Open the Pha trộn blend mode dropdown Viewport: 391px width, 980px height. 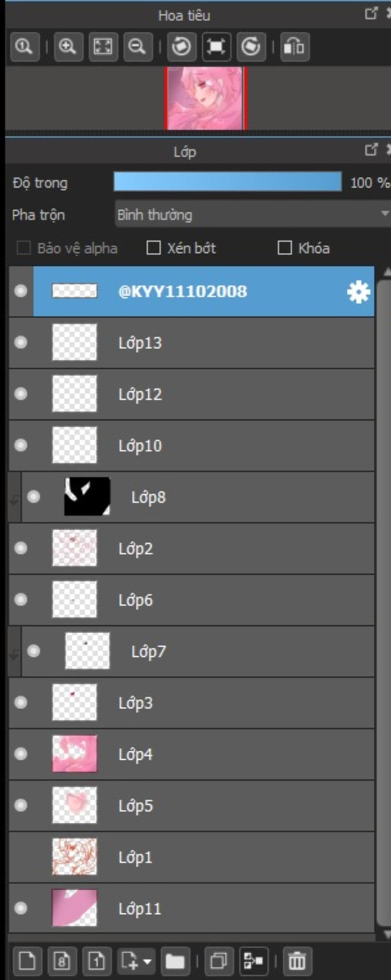(252, 215)
